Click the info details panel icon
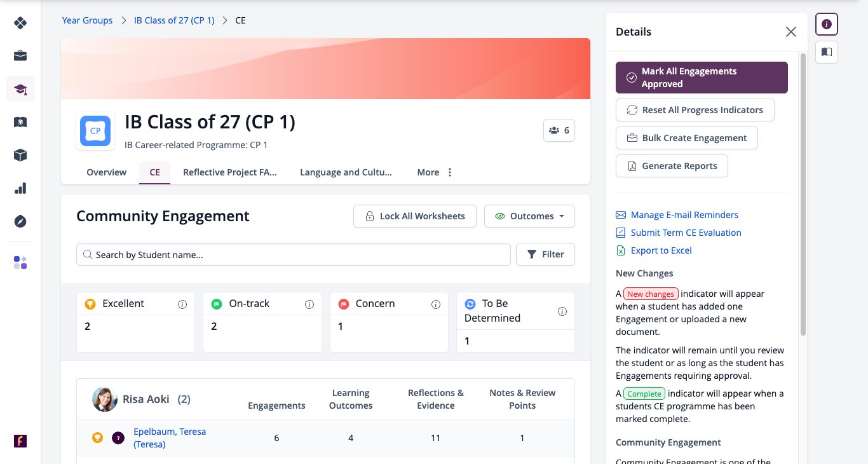Screen dimensions: 868x464 tap(827, 24)
